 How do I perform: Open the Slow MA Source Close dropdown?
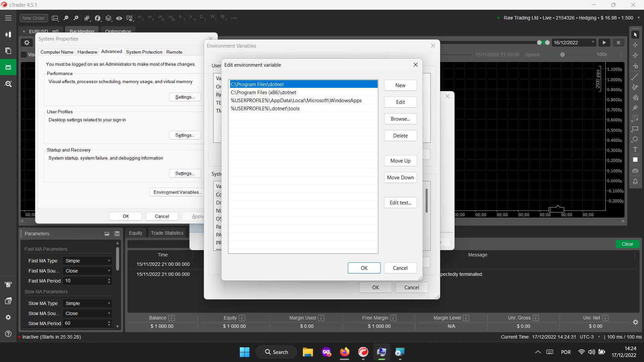point(88,313)
